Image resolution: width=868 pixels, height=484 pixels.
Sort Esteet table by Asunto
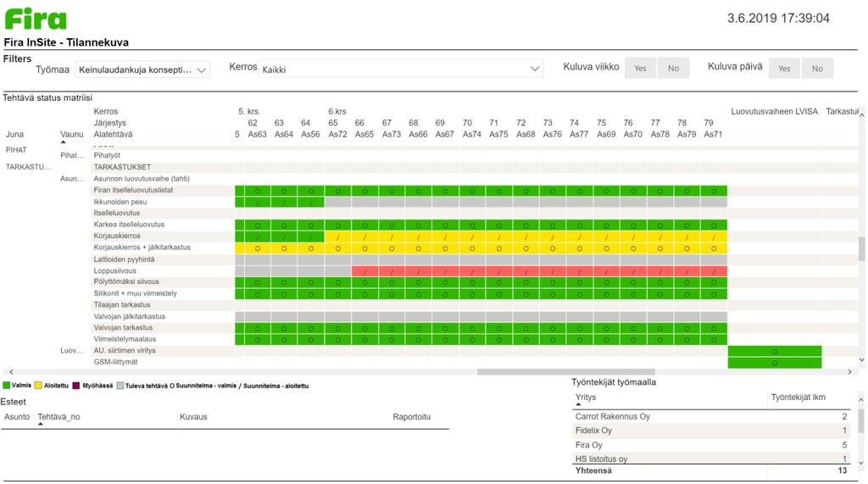17,417
